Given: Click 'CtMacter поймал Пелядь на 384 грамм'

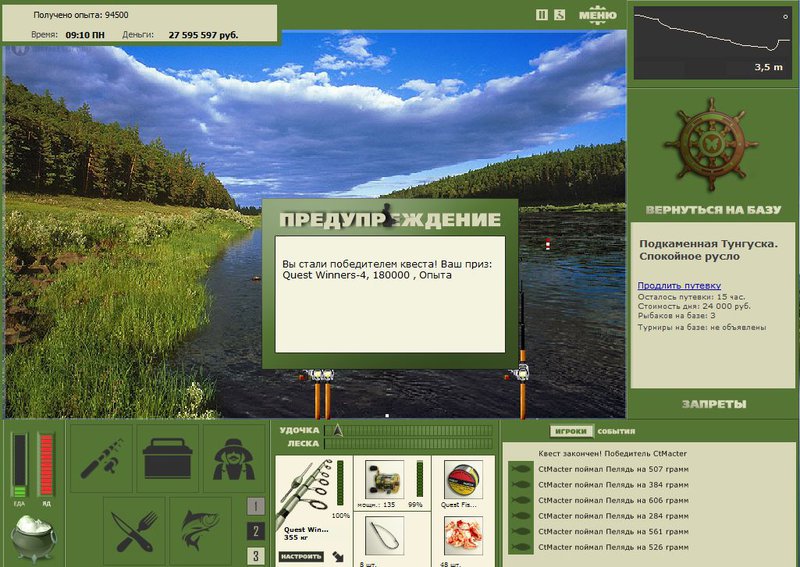Looking at the screenshot, I should (613, 484).
